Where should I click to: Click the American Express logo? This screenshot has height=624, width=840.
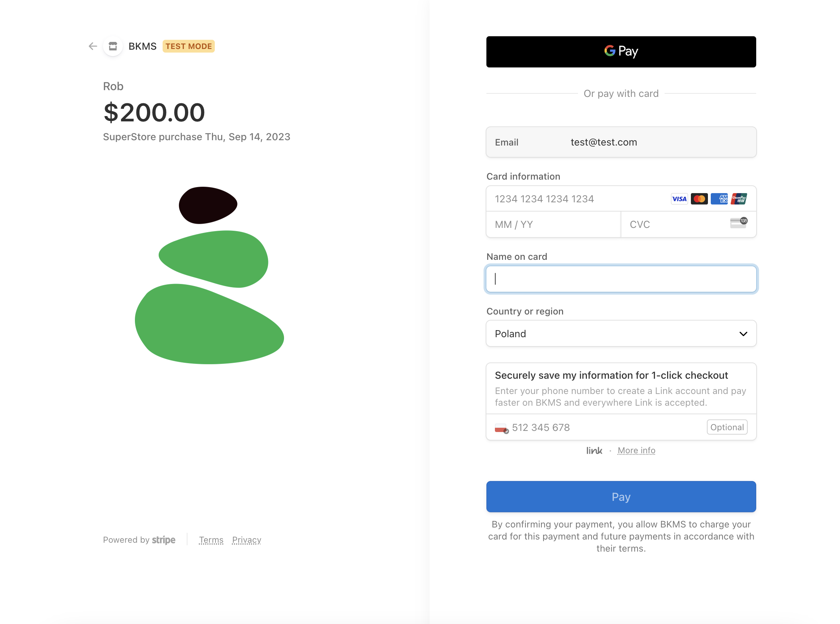719,199
